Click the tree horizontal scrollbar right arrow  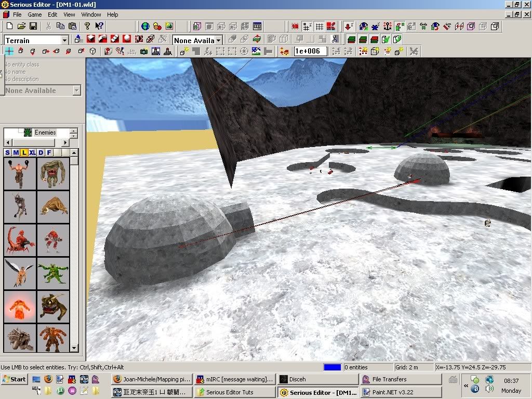(66, 142)
